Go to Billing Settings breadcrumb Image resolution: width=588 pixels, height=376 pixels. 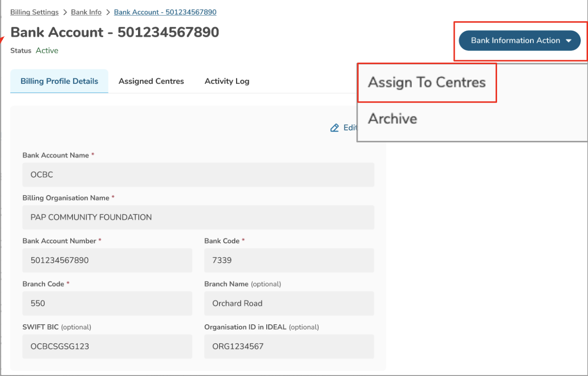(x=34, y=12)
